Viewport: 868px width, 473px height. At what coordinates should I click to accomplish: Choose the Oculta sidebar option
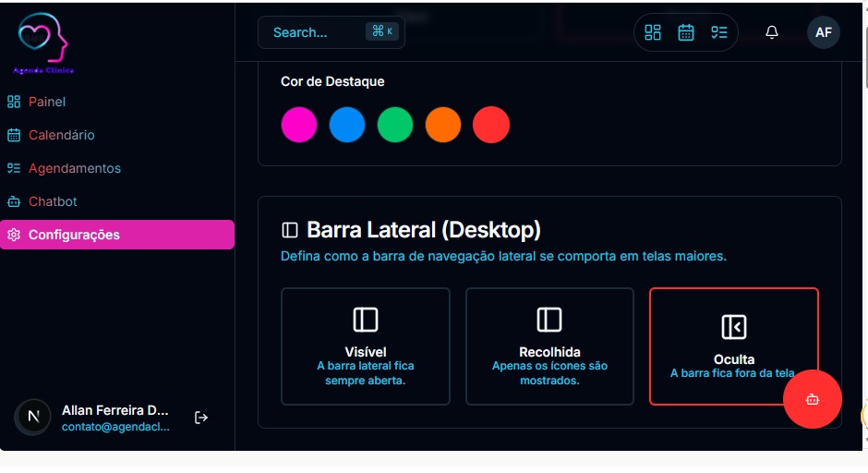733,346
